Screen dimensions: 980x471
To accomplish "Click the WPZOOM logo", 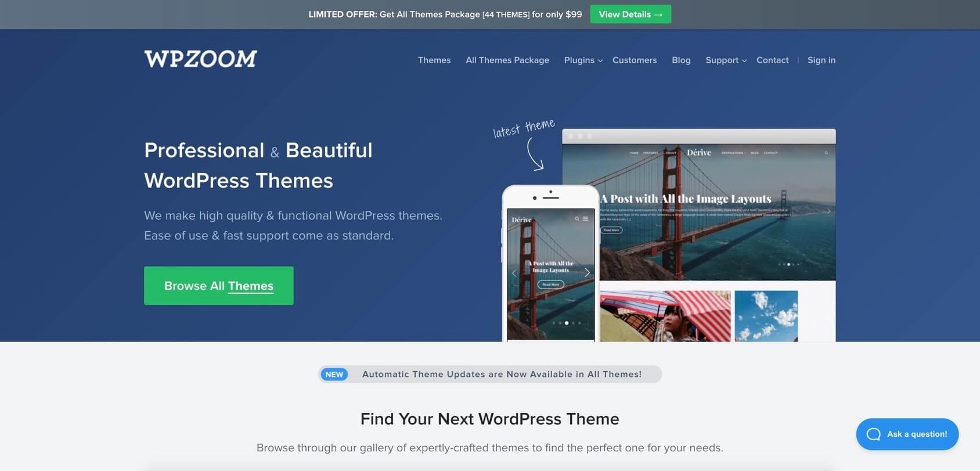I will [200, 59].
